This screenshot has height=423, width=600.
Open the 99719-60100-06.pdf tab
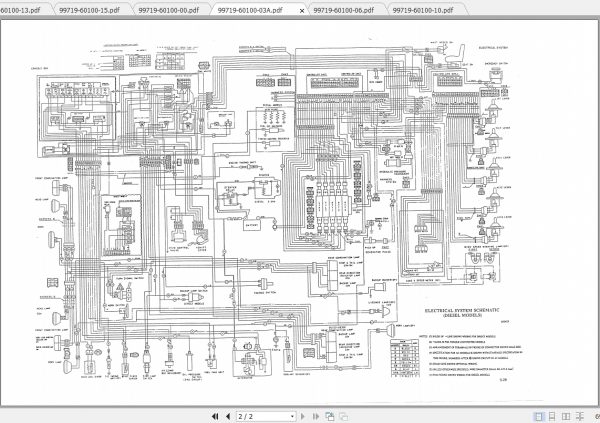click(344, 10)
